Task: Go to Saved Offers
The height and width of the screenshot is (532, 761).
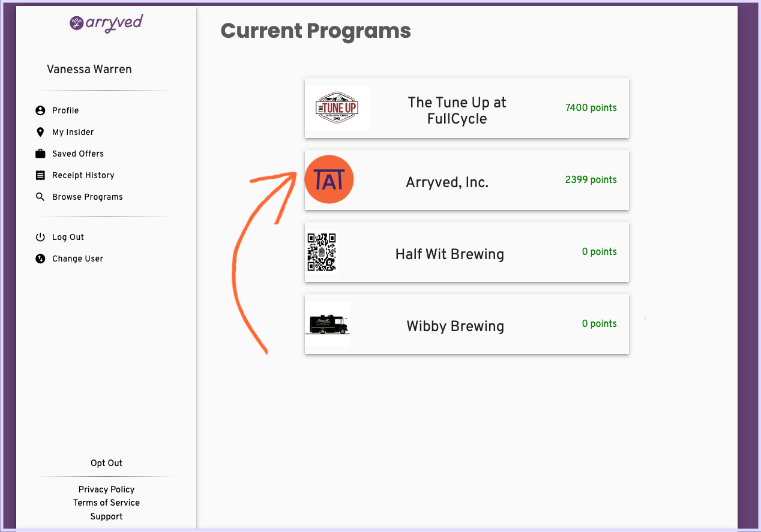Action: [x=78, y=154]
